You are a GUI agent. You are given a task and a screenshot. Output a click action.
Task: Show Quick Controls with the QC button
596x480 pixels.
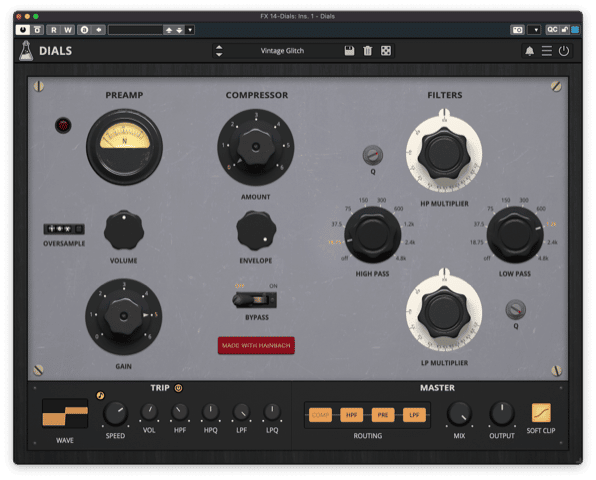552,30
